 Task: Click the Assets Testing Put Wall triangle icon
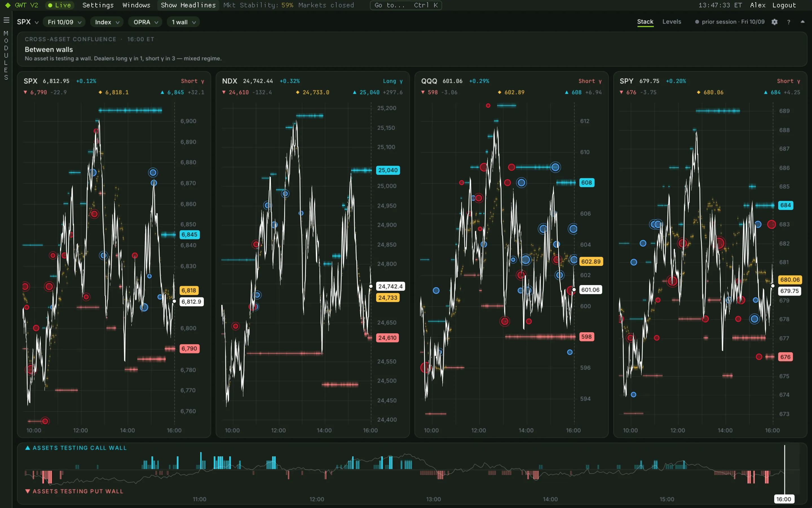click(x=28, y=491)
